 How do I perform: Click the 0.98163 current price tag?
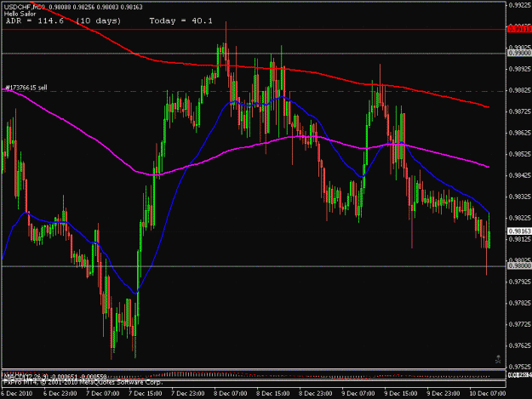pos(519,231)
